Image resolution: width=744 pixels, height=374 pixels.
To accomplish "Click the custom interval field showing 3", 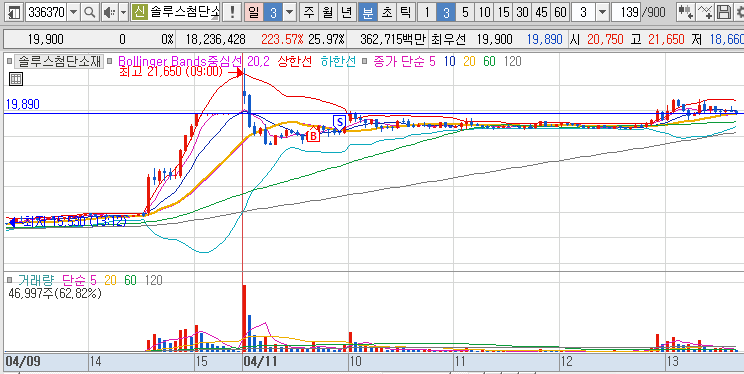I will coord(584,12).
